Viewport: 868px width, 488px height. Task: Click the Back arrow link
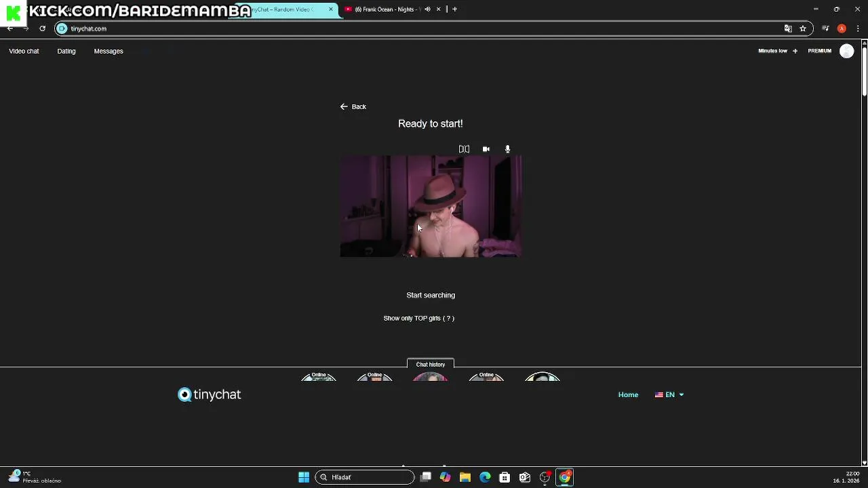353,106
